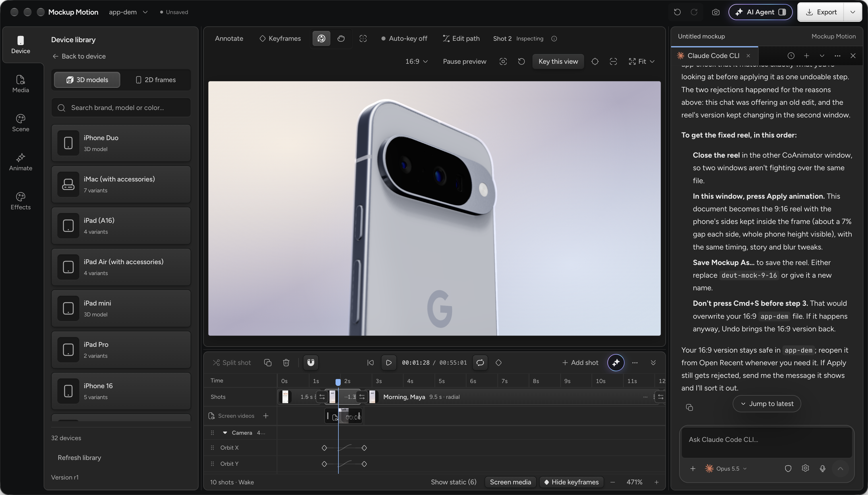Add a new shot
Image resolution: width=868 pixels, height=495 pixels.
tap(580, 363)
